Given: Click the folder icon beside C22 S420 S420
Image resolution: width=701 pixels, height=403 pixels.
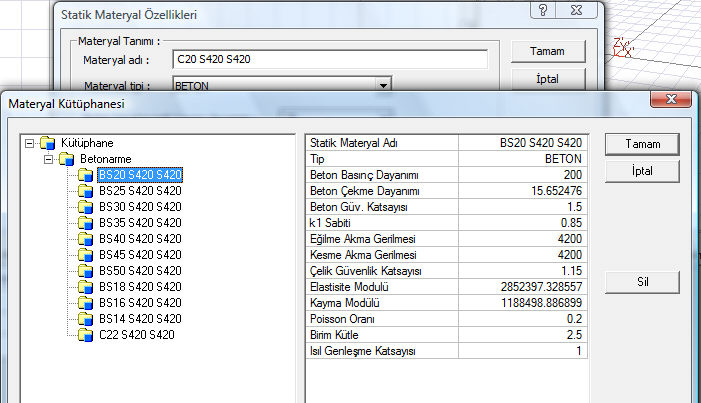Looking at the screenshot, I should point(85,335).
